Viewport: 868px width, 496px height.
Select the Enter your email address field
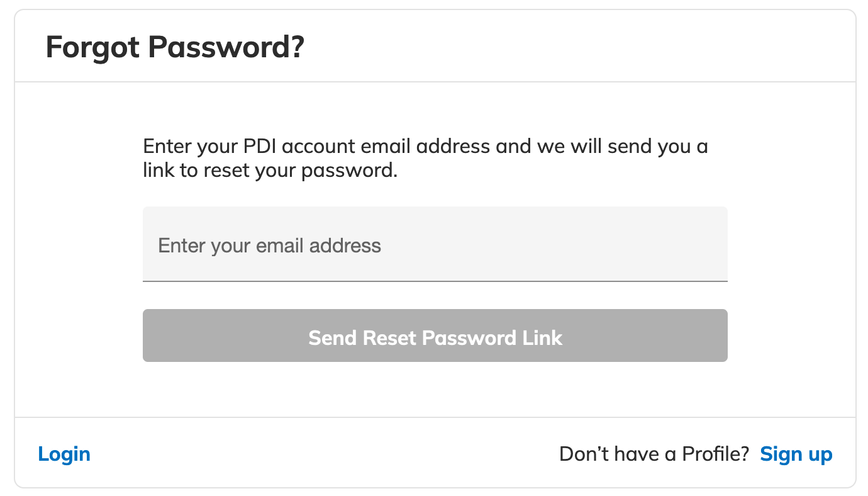coord(435,244)
